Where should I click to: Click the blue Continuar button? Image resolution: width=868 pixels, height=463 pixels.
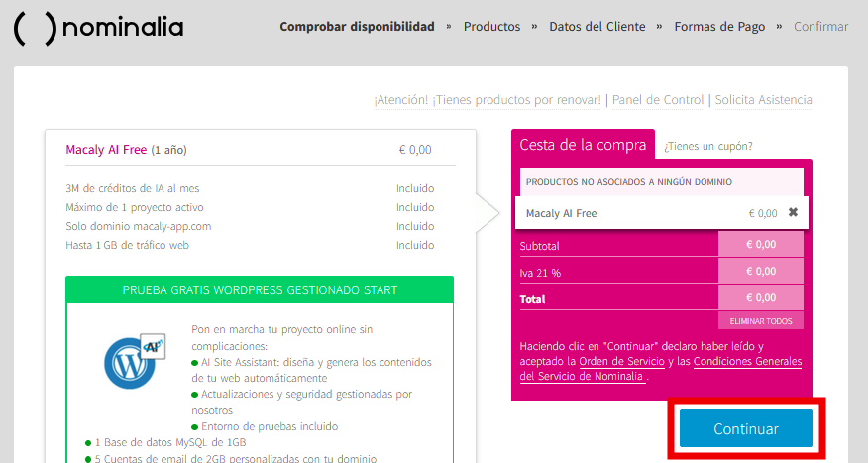[746, 428]
